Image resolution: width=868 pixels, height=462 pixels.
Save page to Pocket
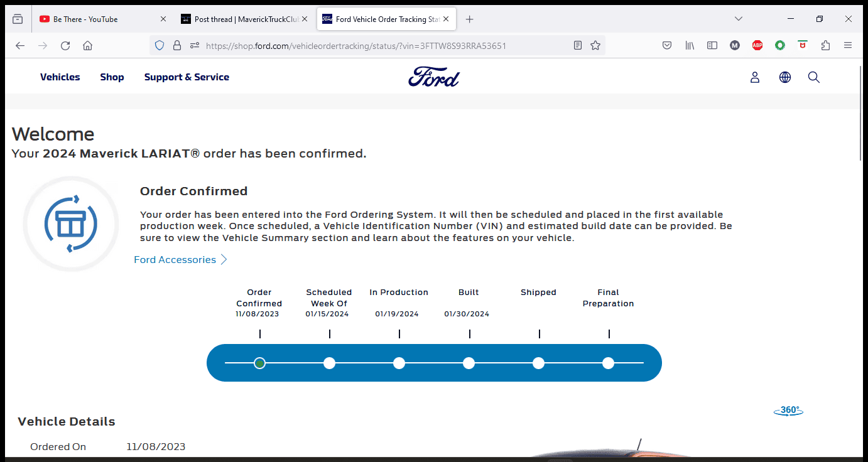667,45
